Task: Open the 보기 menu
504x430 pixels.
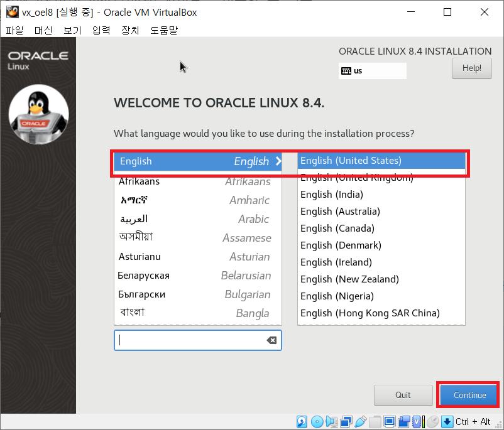Action: [72, 30]
